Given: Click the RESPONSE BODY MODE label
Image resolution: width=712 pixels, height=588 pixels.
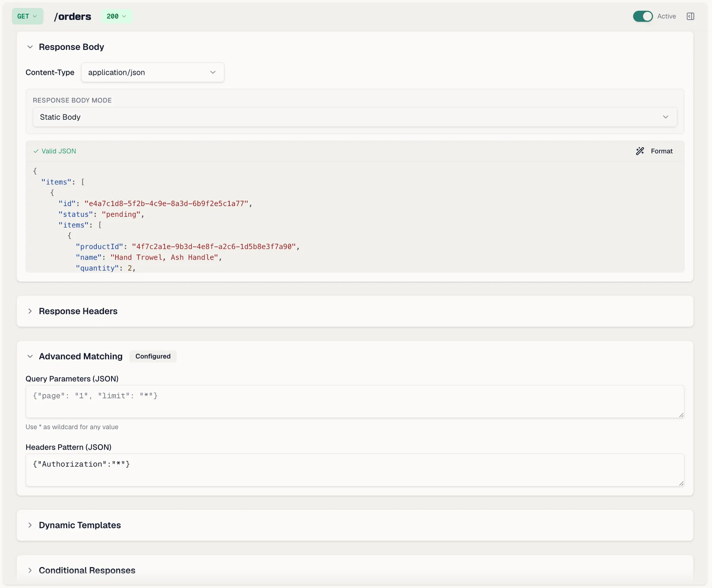Looking at the screenshot, I should point(72,101).
